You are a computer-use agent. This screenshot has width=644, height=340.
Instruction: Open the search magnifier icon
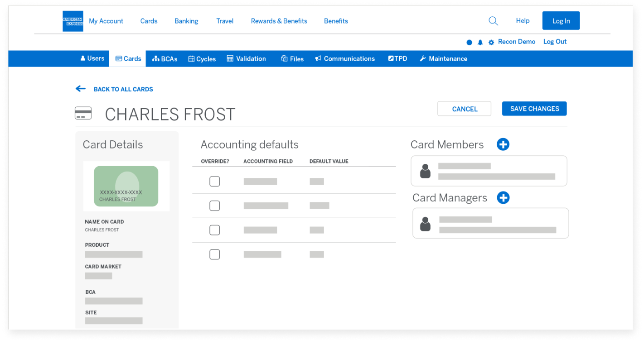click(493, 21)
